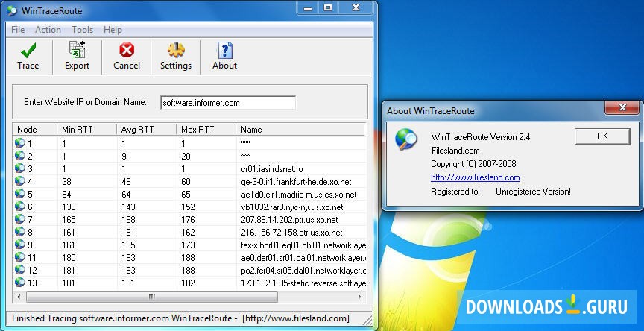Image resolution: width=644 pixels, height=331 pixels.
Task: Open the About question-mark icon
Action: 224,50
